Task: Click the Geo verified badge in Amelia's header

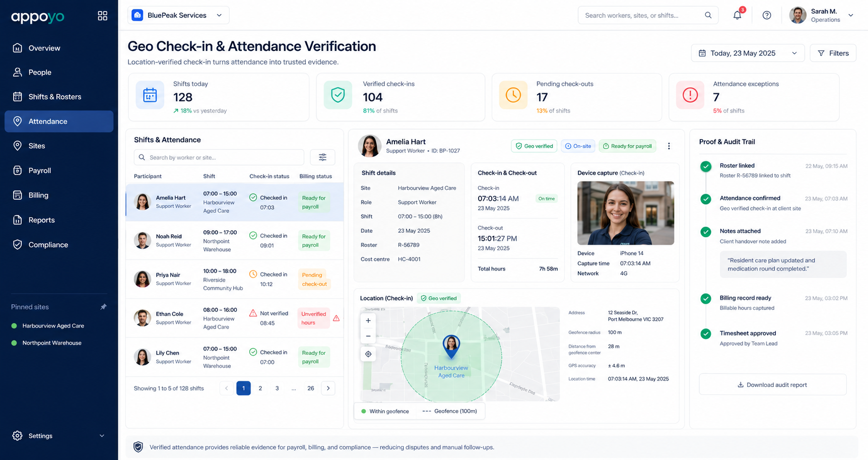Action: coord(534,146)
